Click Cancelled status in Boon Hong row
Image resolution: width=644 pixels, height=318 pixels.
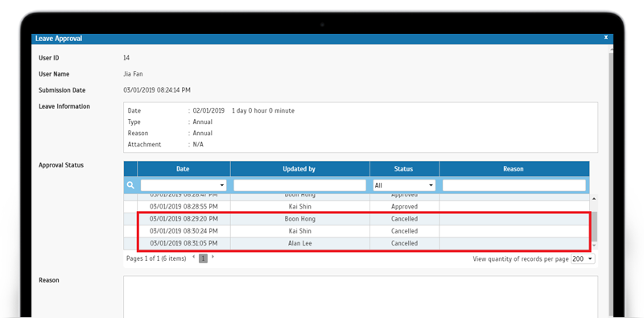pos(404,219)
